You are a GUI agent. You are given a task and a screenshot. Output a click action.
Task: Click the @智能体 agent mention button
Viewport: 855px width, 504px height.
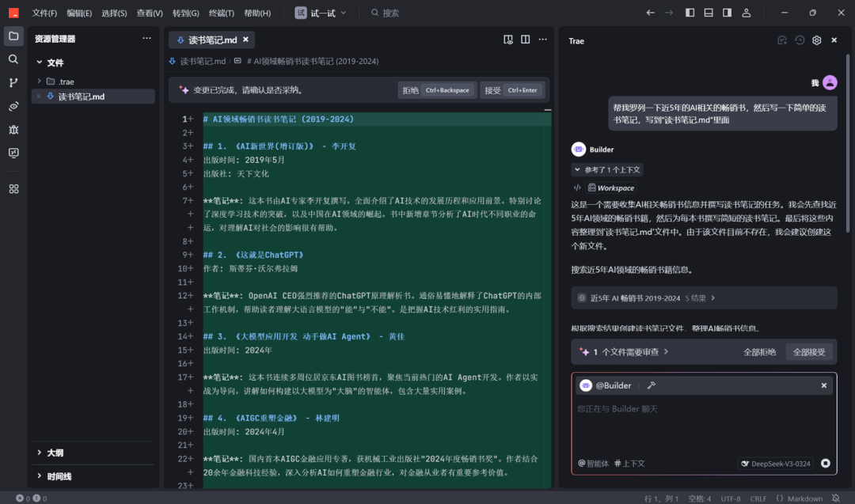tap(593, 463)
